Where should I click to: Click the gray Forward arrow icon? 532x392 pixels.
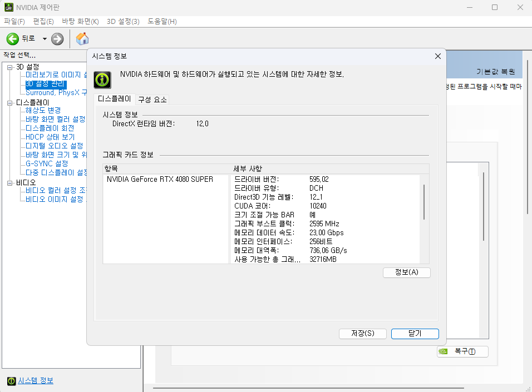(57, 39)
